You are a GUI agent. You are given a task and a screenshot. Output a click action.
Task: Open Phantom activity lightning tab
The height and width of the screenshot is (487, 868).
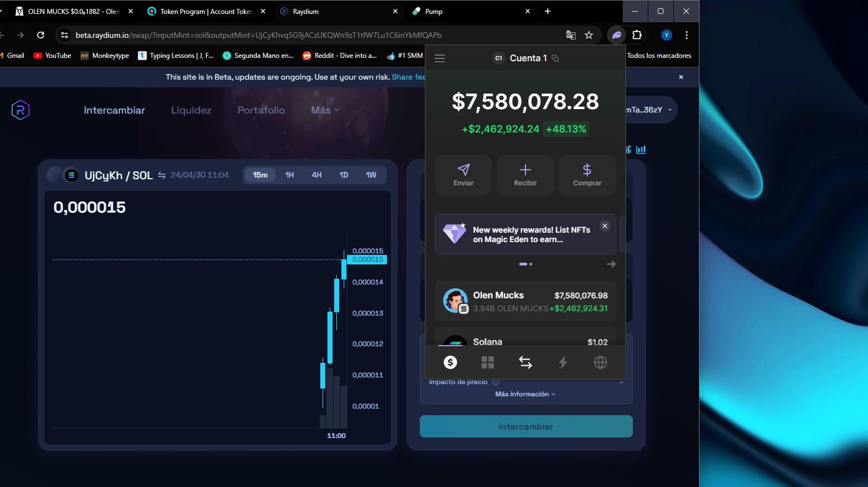pyautogui.click(x=563, y=362)
